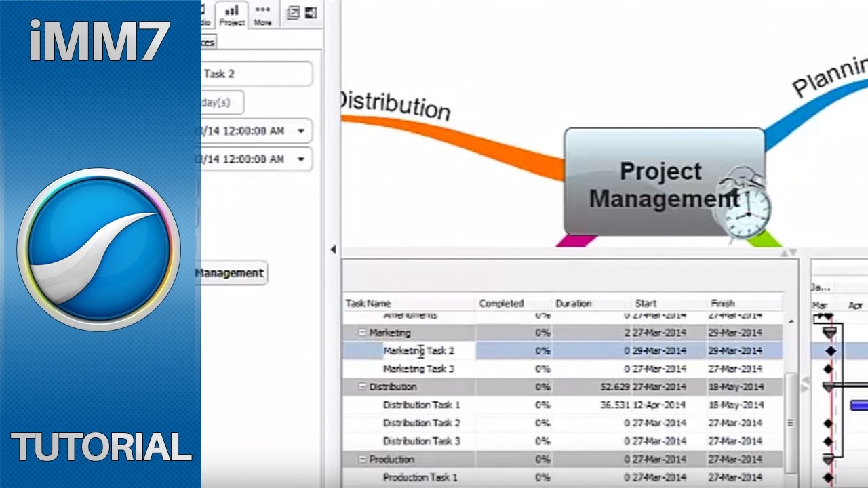The image size is (868, 488).
Task: Click the blue Distribution Task 1 Gantt bar
Action: [859, 405]
